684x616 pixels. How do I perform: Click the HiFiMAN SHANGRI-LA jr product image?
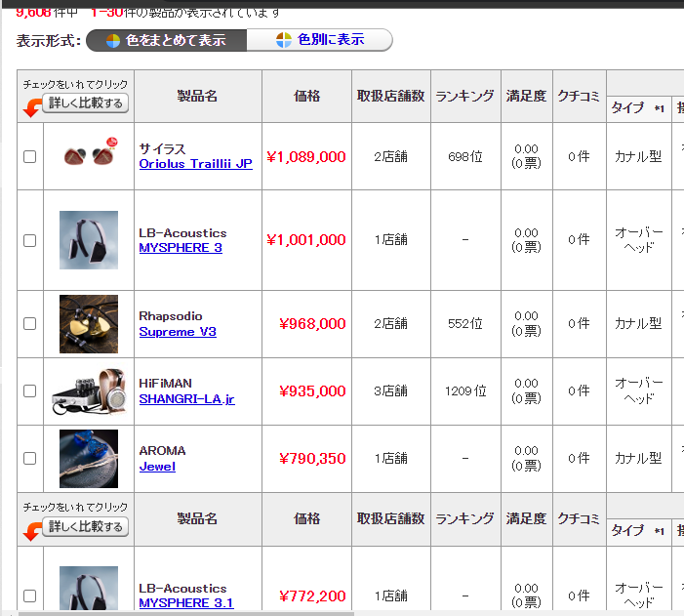tap(89, 390)
